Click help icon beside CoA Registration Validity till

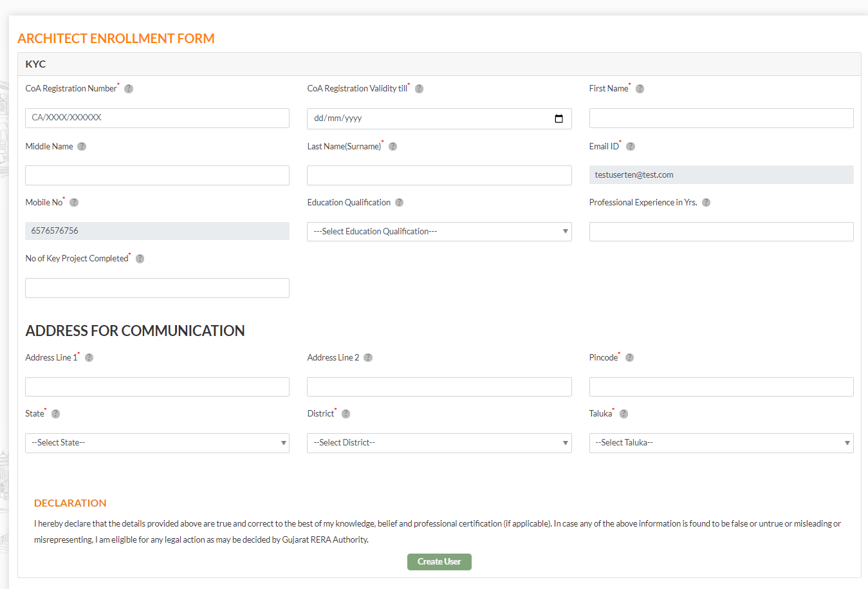419,89
